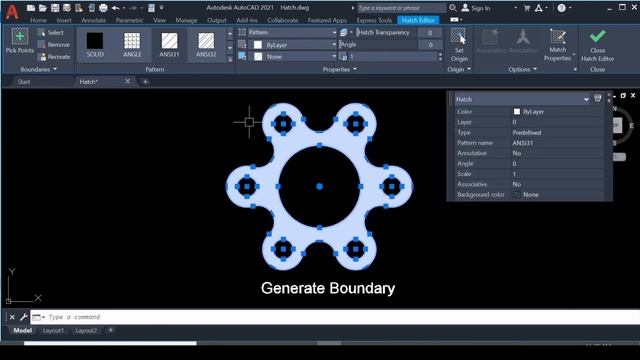Open the Express Tools ribbon tab

point(374,20)
